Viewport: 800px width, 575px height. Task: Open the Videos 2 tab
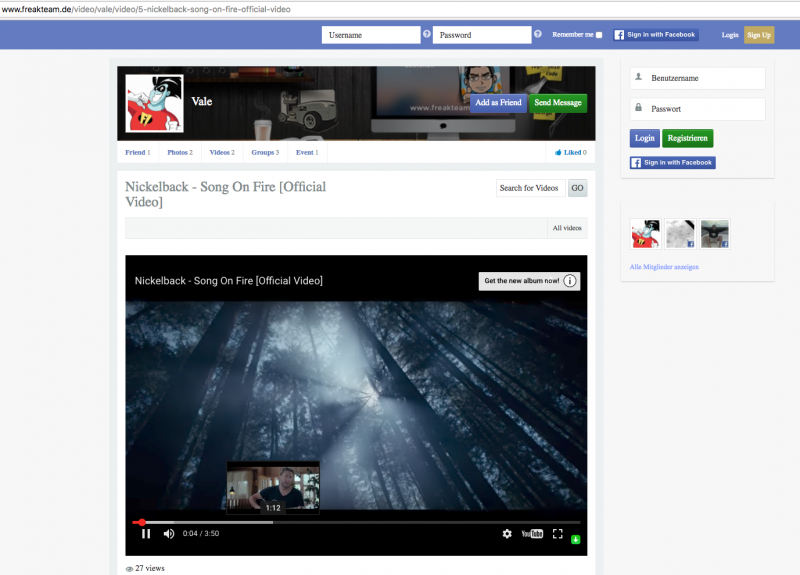point(222,152)
